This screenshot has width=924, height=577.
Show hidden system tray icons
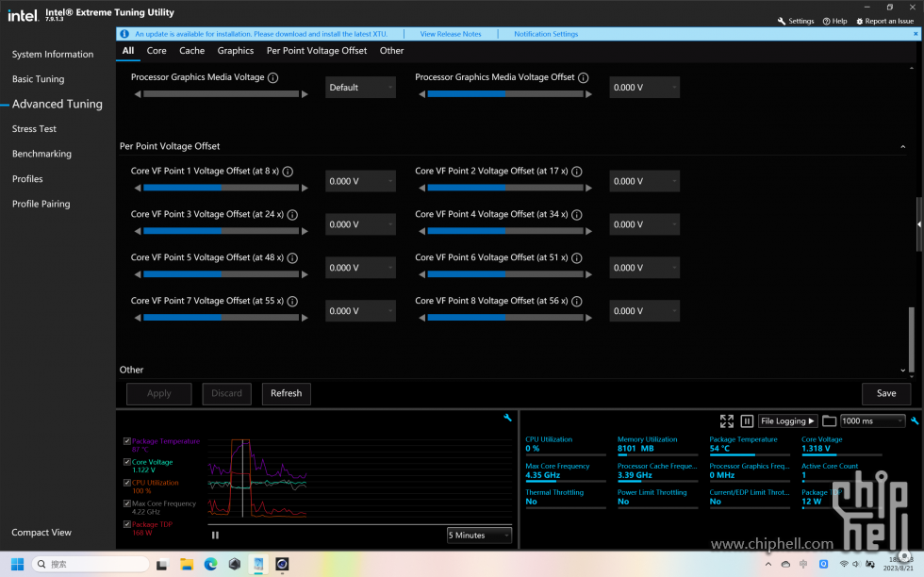[x=767, y=564]
